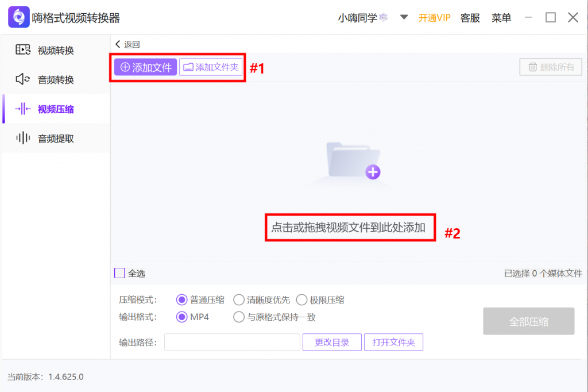The image size is (588, 392).
Task: Choose 与原格式保持一致 output format
Action: click(x=239, y=317)
